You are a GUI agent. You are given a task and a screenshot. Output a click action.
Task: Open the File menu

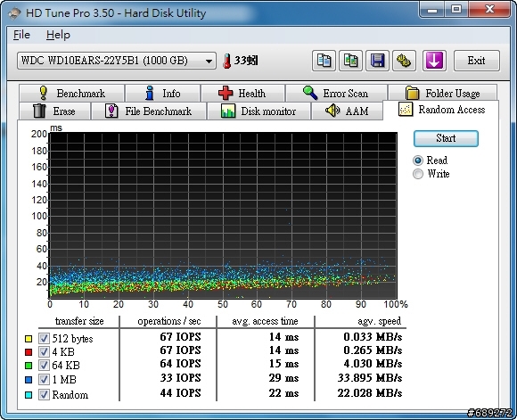[21, 35]
